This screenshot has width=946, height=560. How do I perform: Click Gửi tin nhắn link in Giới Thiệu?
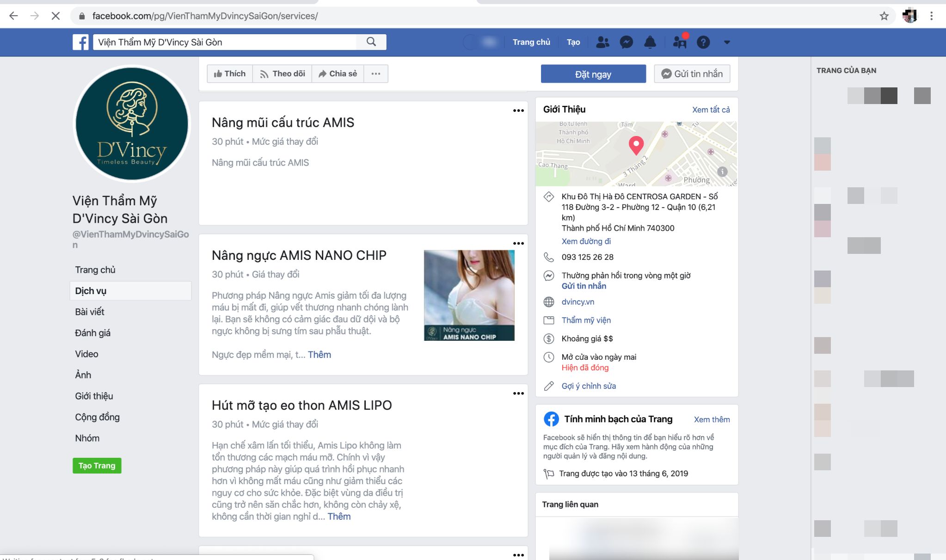pos(584,286)
